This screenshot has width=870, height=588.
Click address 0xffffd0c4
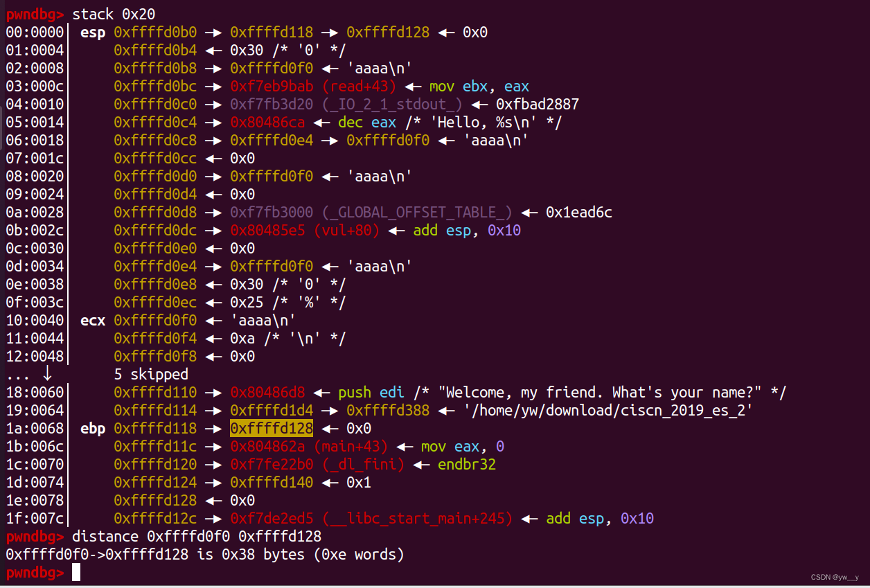pos(155,123)
